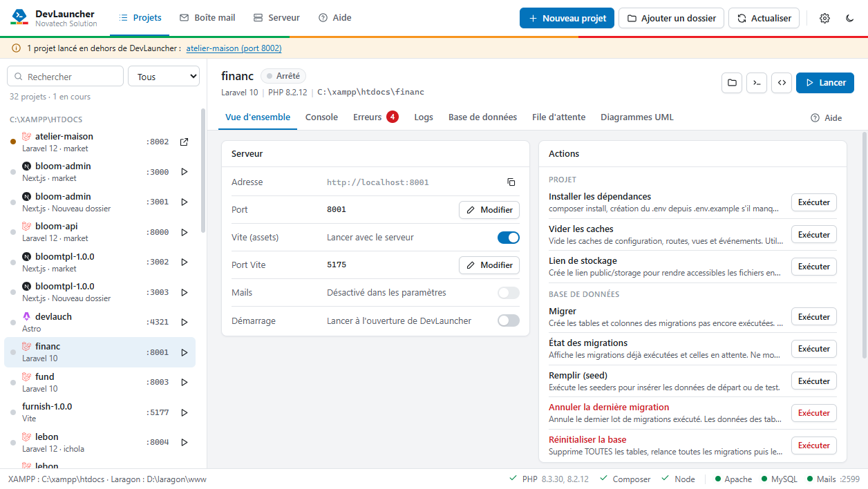The height and width of the screenshot is (489, 868).
Task: Open the Tous filter dropdown
Action: tap(164, 77)
